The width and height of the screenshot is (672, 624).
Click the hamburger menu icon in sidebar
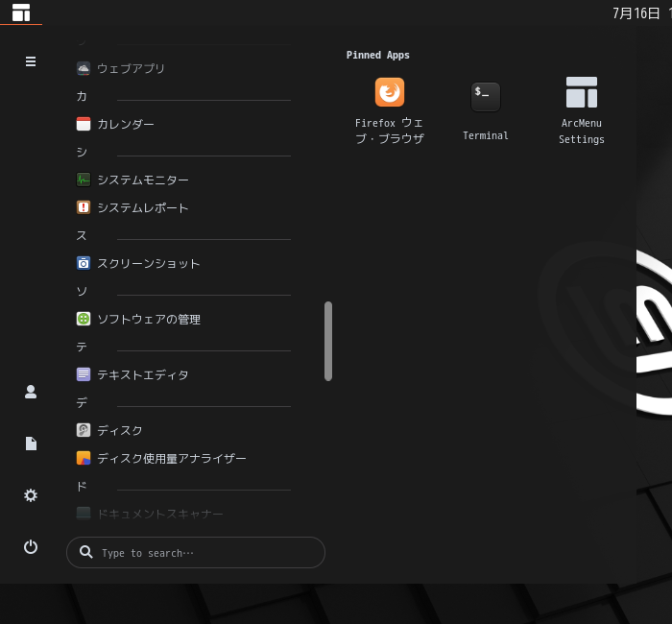(x=31, y=61)
